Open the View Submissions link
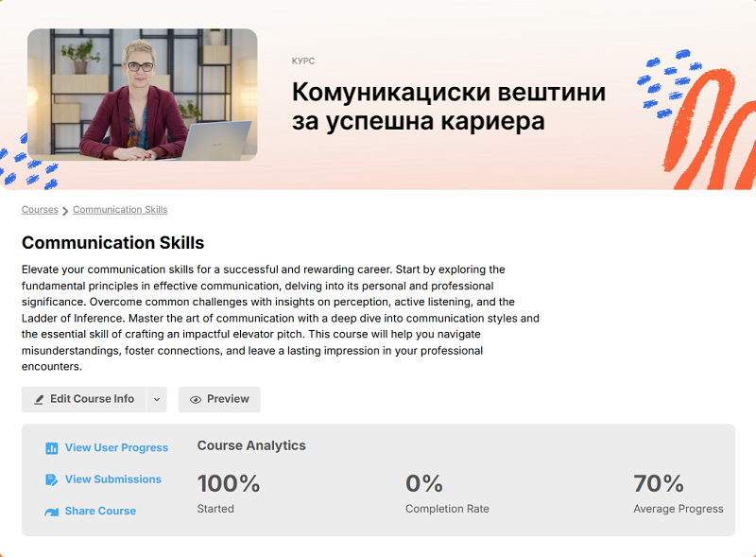Image resolution: width=756 pixels, height=557 pixels. (x=112, y=479)
